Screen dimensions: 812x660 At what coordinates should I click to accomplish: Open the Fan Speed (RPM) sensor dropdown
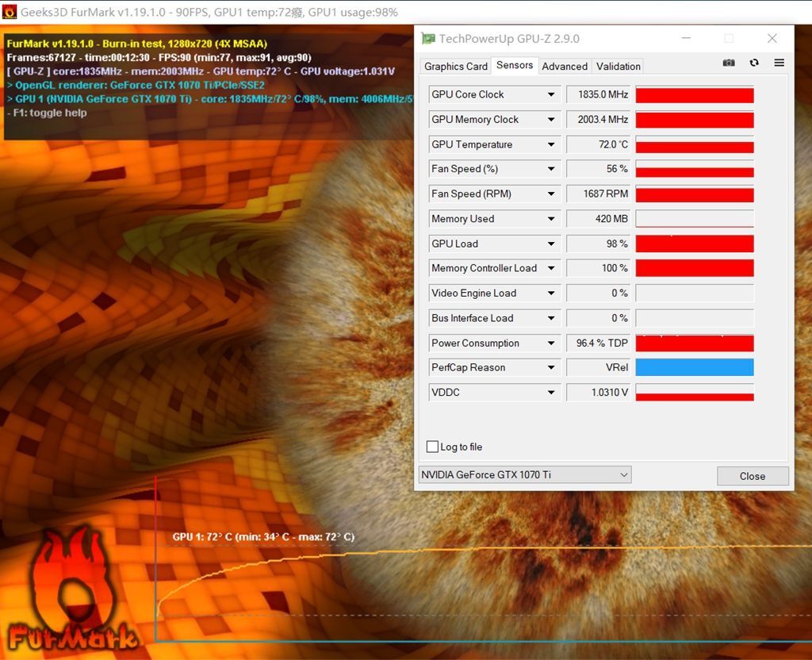point(551,194)
